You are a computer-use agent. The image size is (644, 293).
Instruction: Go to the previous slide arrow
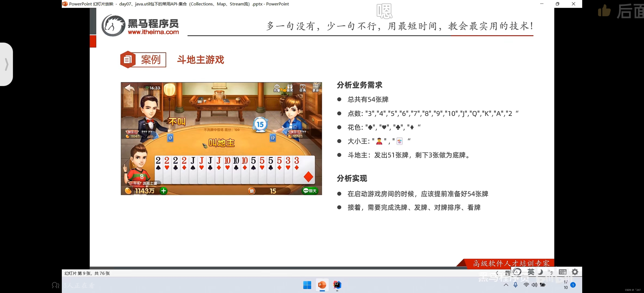point(497,273)
